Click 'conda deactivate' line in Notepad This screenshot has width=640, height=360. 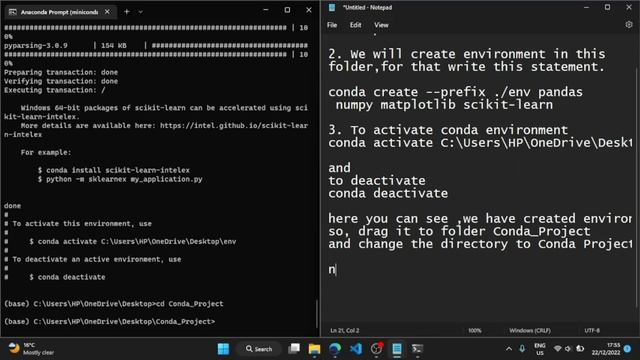tap(388, 193)
